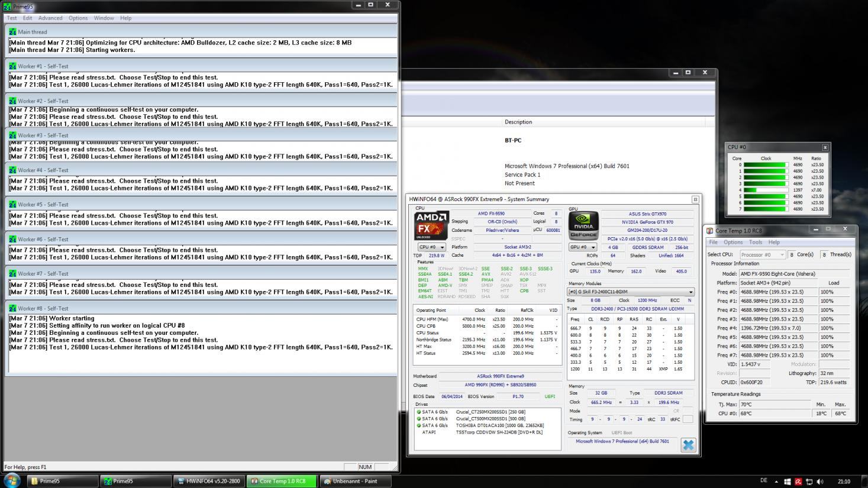Screen dimensions: 868x488
Task: Click the ASRock 990FX Extreme9 motherboard field
Action: coord(500,376)
